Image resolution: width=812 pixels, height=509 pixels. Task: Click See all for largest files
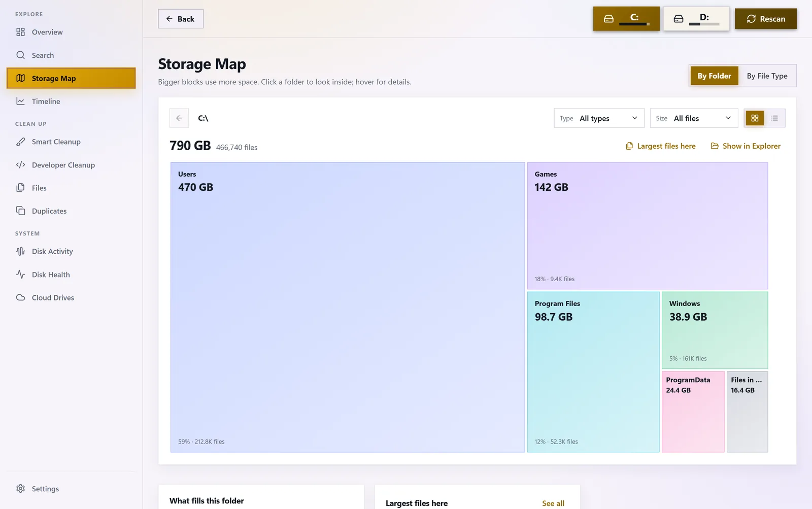tap(553, 503)
